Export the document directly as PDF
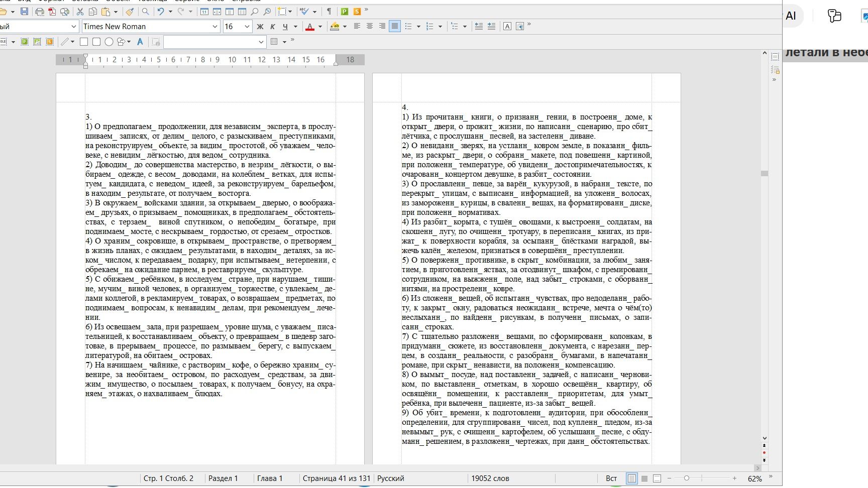The image size is (868, 488). click(x=52, y=12)
